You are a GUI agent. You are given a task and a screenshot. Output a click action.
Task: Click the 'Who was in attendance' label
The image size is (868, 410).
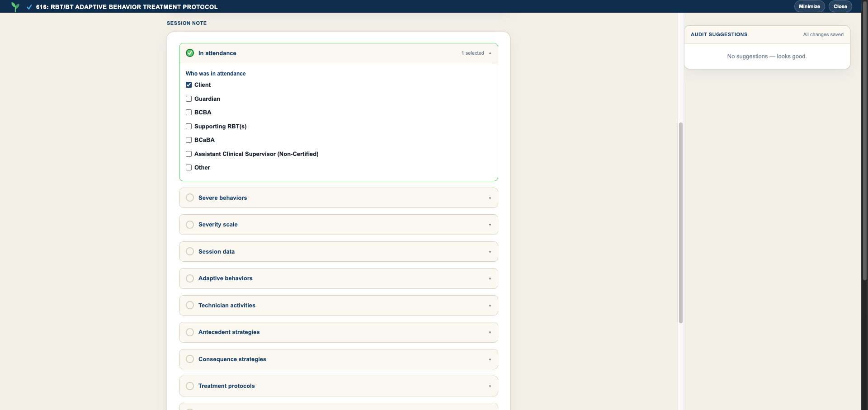point(216,74)
